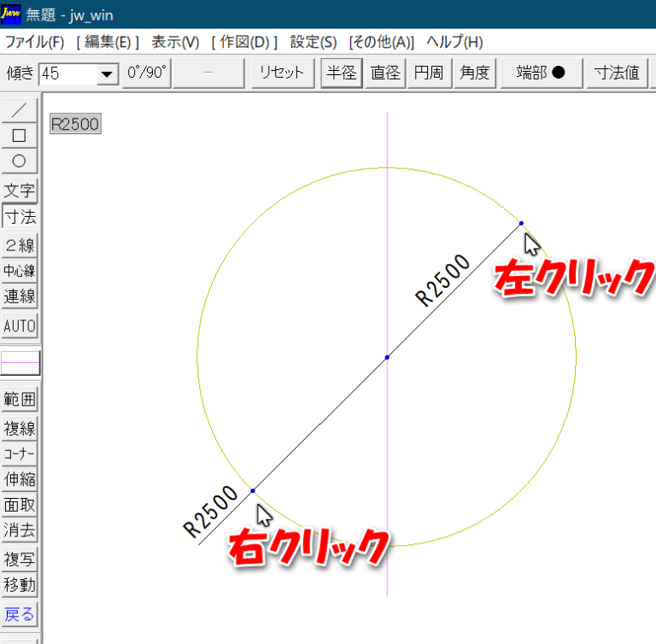Select the 範囲 range selection tool

(20, 399)
